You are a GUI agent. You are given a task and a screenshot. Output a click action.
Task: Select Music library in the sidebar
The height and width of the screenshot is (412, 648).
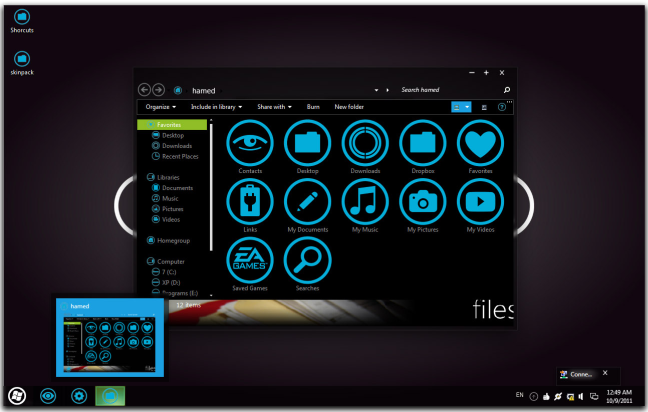coord(165,198)
